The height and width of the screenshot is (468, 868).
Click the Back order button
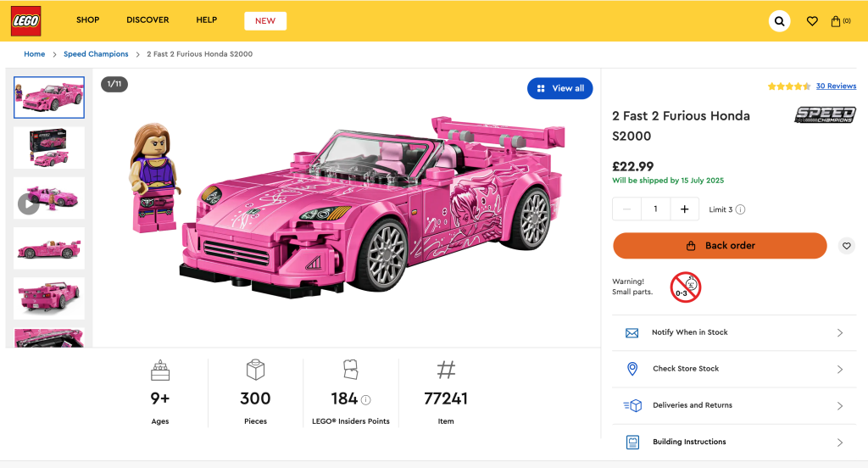click(720, 246)
